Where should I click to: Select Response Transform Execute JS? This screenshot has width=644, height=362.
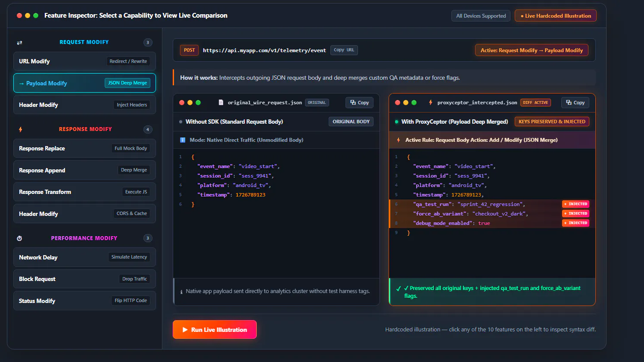point(84,192)
